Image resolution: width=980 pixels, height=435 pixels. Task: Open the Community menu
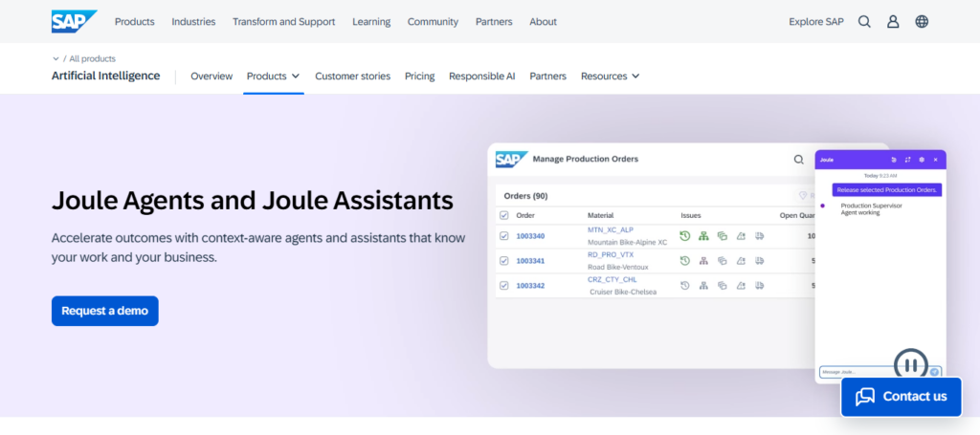click(433, 22)
